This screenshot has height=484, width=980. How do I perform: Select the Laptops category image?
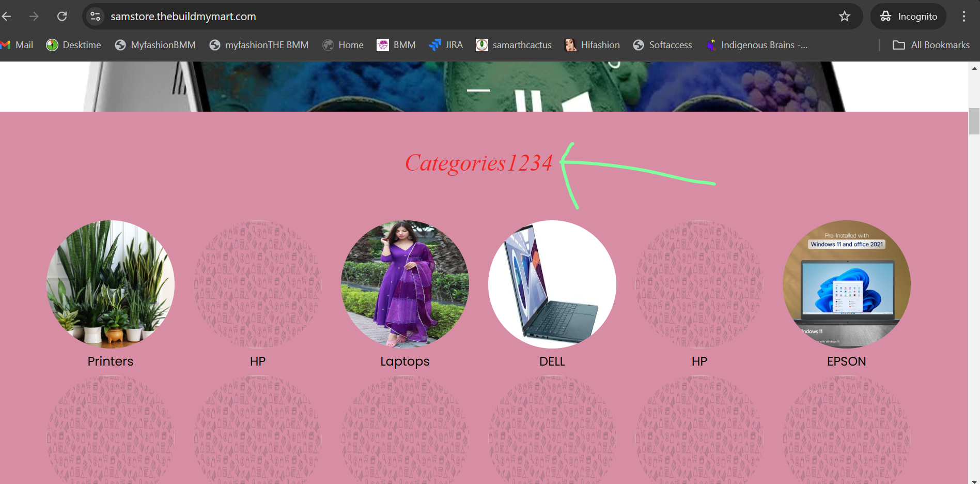coord(405,284)
